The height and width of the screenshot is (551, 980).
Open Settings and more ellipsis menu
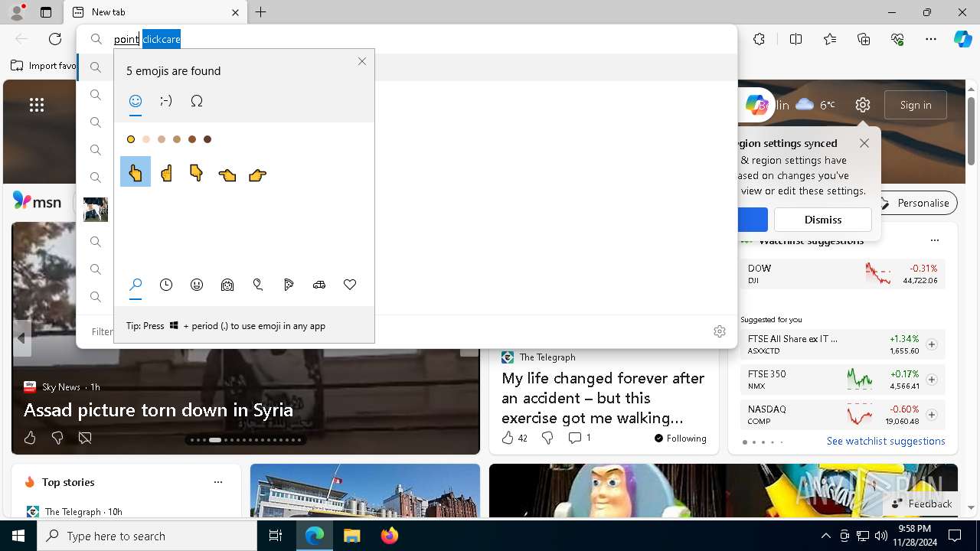pyautogui.click(x=931, y=39)
